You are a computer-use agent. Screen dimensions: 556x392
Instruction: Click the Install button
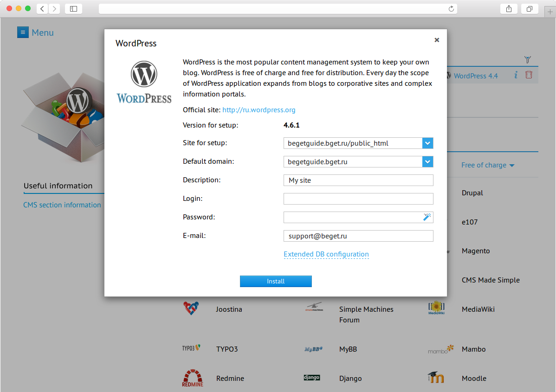pyautogui.click(x=276, y=281)
